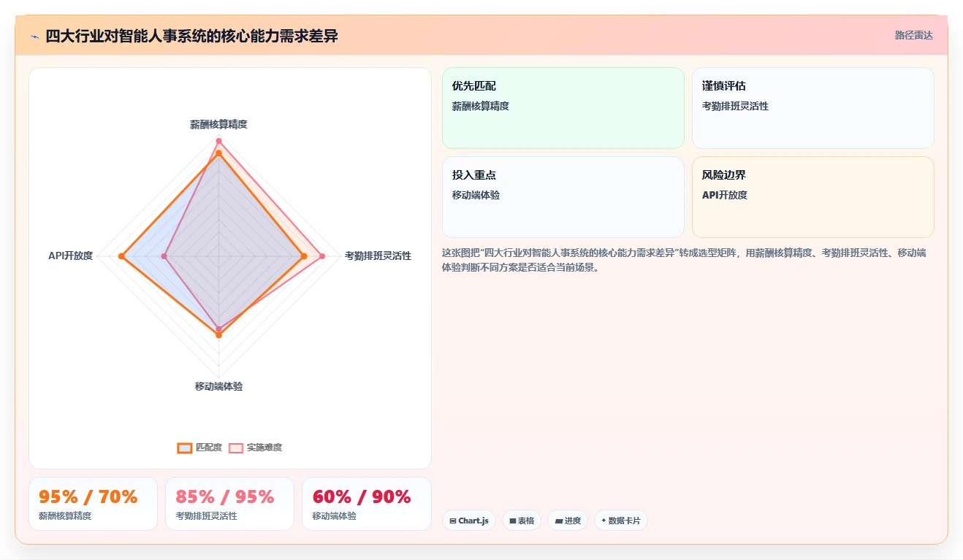Click the 60% / 90% stat card
This screenshot has height=560, width=963.
click(x=367, y=504)
